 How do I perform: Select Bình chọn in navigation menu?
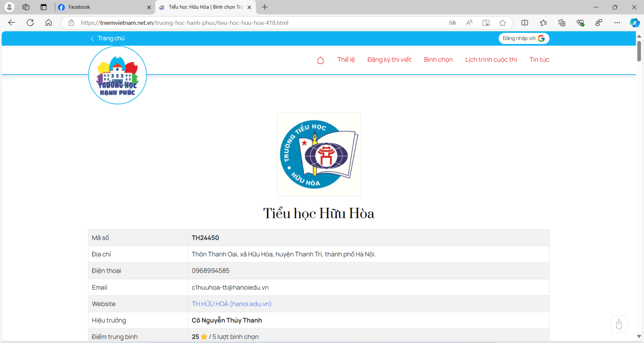pyautogui.click(x=438, y=60)
